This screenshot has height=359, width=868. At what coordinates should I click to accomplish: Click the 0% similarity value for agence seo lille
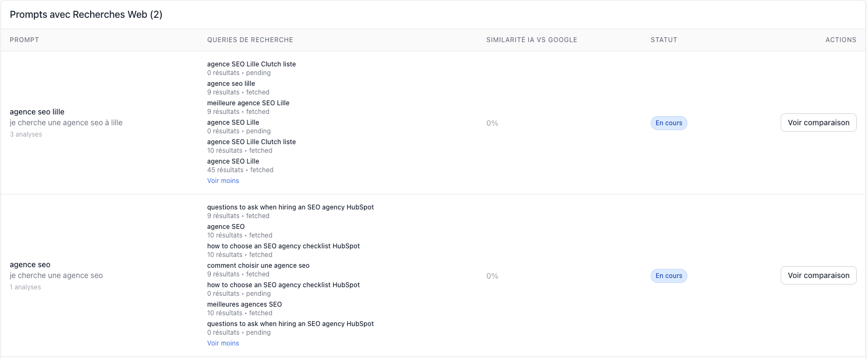tap(492, 123)
